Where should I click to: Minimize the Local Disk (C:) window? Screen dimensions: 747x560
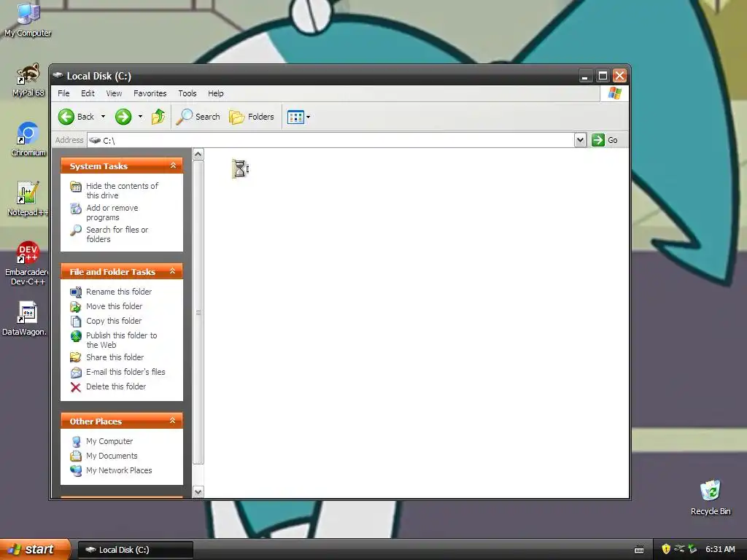point(585,76)
